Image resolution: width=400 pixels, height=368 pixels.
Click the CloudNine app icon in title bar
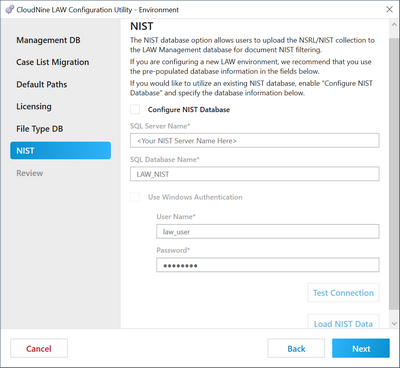(10, 10)
